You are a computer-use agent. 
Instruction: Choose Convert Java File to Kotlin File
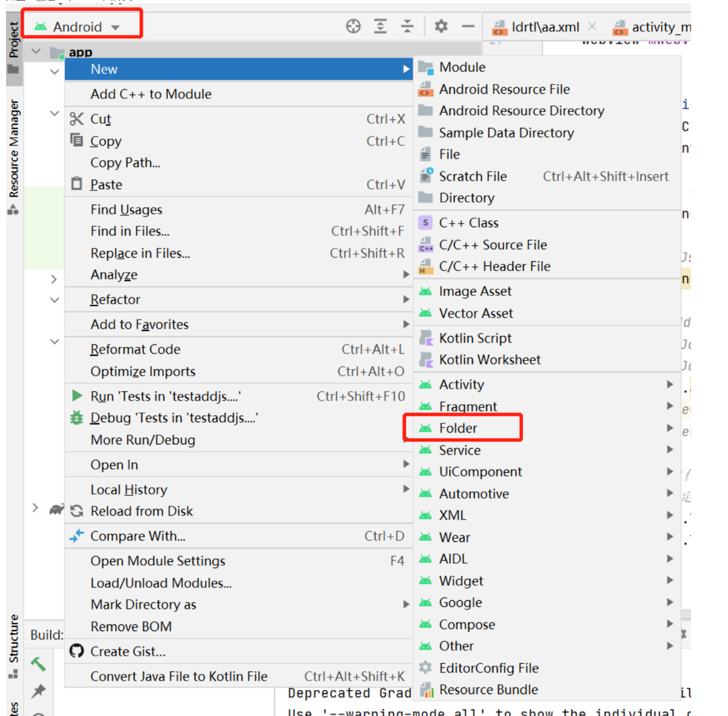click(239, 676)
